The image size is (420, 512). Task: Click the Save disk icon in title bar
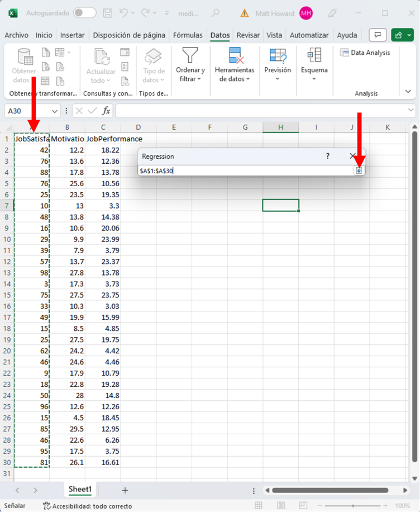108,13
